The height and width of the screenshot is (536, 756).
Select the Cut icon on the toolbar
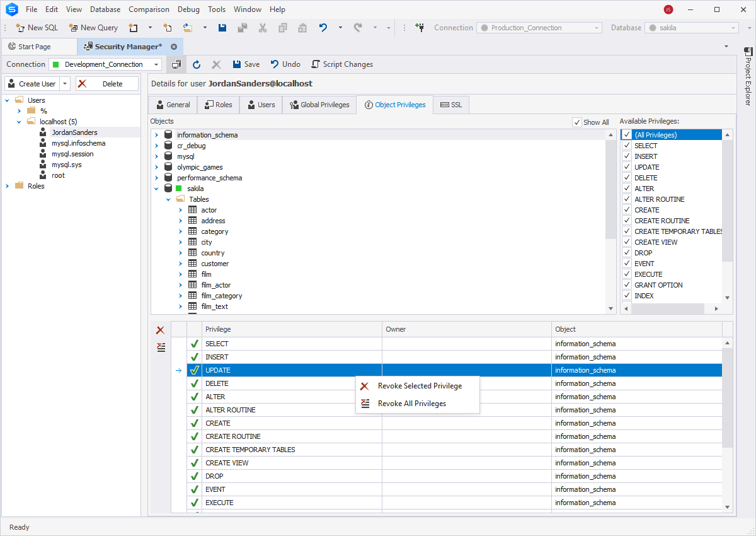[x=263, y=27]
